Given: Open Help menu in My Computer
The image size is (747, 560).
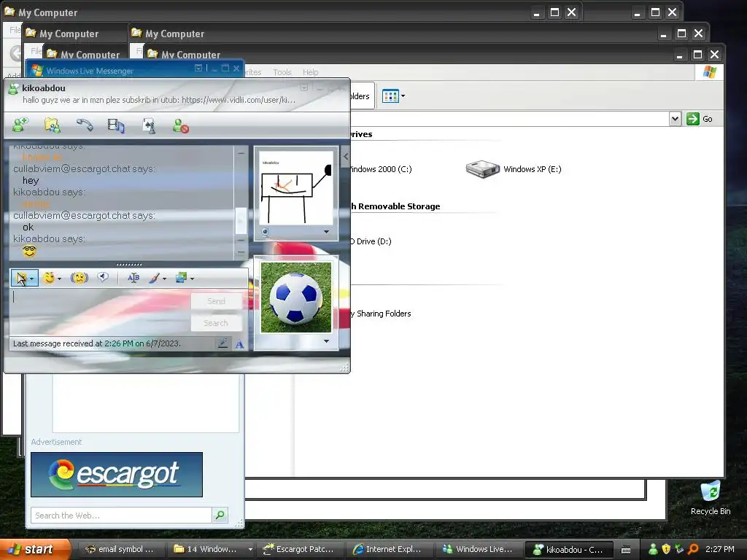Looking at the screenshot, I should click(310, 72).
